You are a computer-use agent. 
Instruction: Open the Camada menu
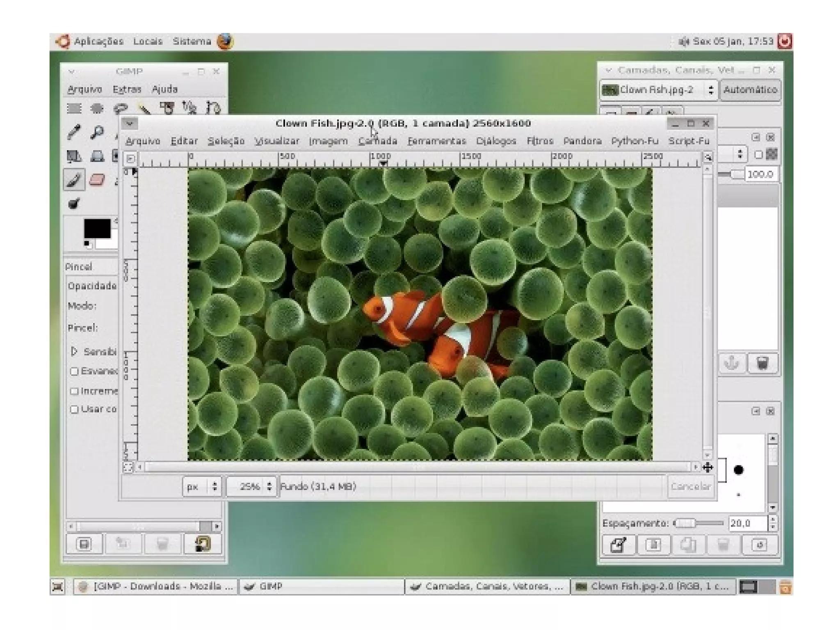click(x=377, y=141)
